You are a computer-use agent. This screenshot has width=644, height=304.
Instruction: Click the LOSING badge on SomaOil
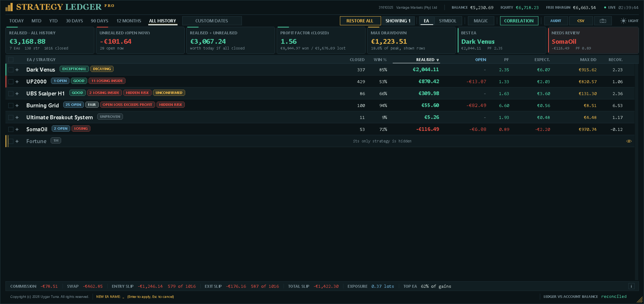click(81, 129)
